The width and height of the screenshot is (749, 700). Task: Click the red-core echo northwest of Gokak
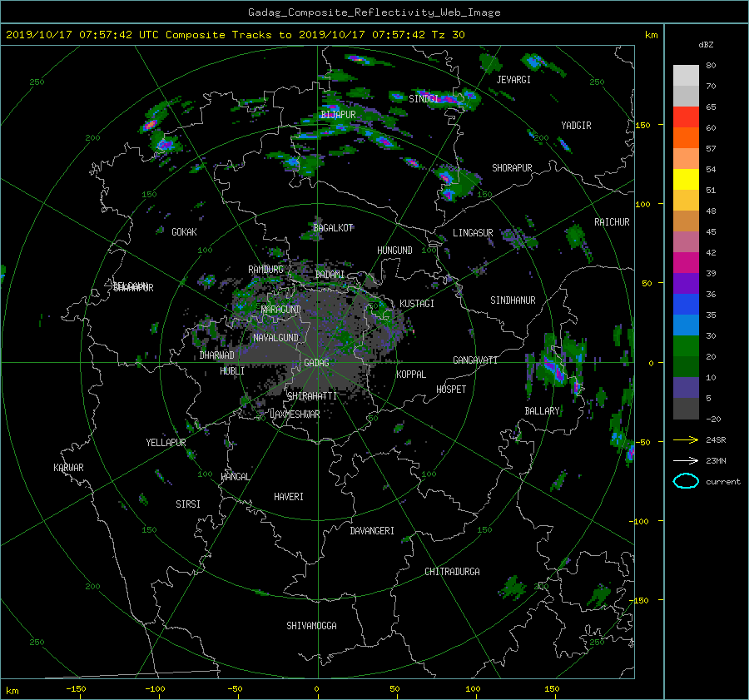(x=150, y=125)
